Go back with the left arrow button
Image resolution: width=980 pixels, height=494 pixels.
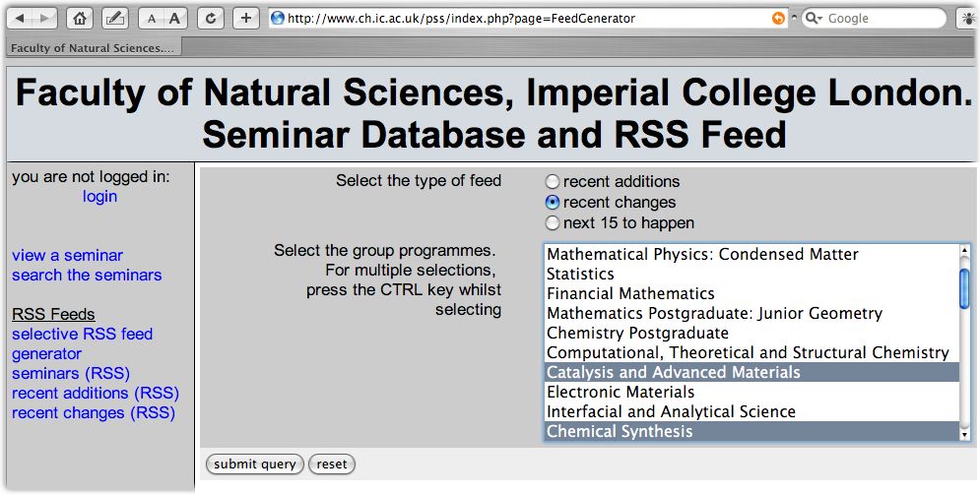pyautogui.click(x=20, y=19)
